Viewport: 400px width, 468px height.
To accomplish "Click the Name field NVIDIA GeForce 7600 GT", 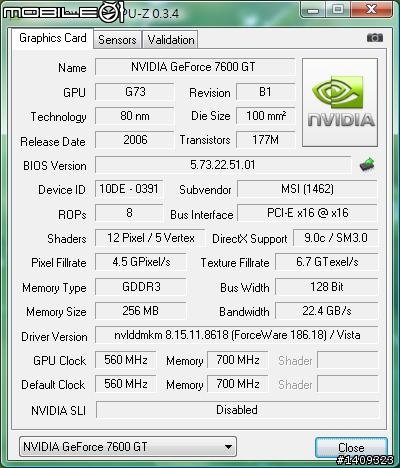I will (x=195, y=67).
